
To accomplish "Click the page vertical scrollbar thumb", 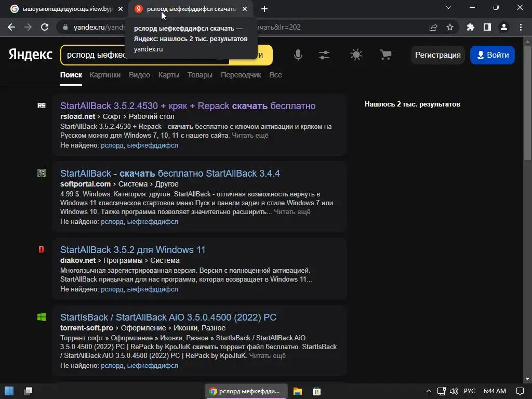I will click(527, 102).
